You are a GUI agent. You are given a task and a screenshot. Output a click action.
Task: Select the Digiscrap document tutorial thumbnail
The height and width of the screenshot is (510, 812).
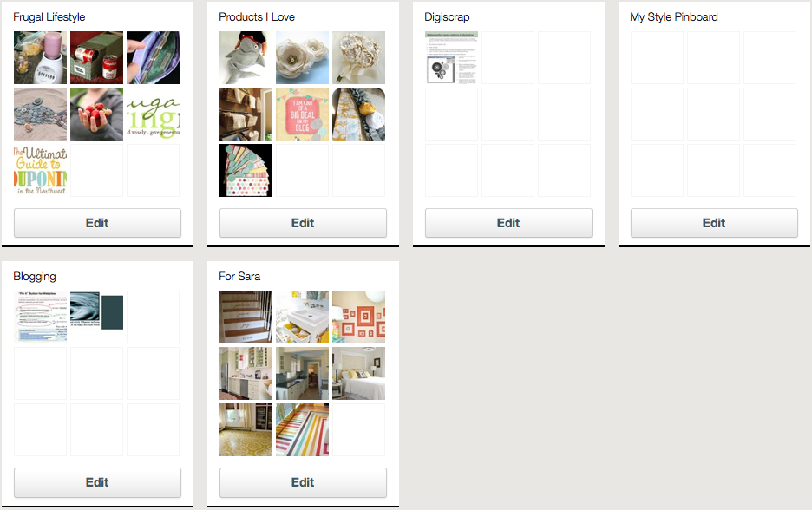coord(452,57)
